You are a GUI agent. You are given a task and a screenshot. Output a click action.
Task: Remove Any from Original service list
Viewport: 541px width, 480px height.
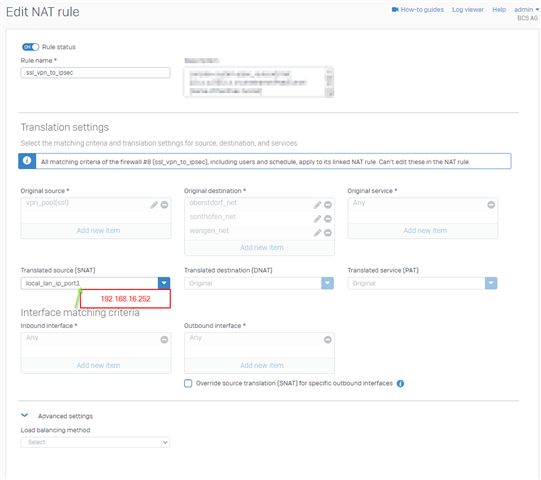click(491, 205)
